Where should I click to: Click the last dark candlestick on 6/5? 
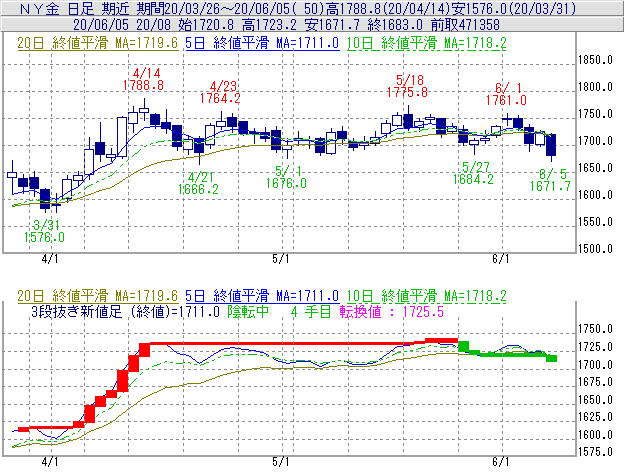pos(551,145)
